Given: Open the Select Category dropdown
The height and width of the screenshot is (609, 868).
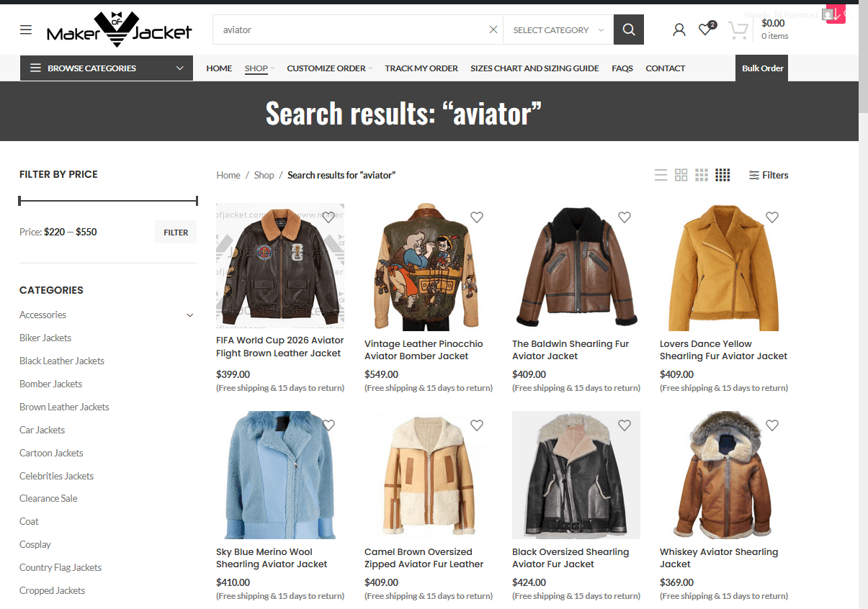Looking at the screenshot, I should pos(558,30).
